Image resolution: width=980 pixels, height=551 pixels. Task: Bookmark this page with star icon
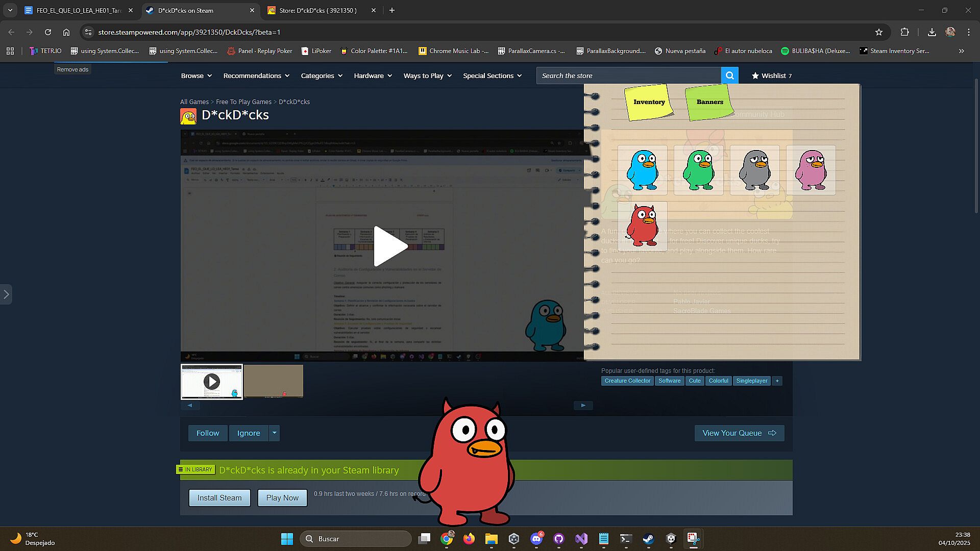tap(878, 32)
